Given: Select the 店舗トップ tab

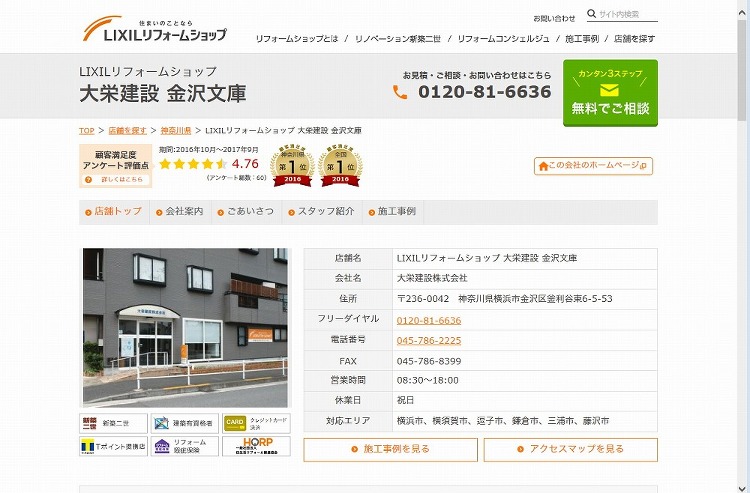Looking at the screenshot, I should click(x=114, y=211).
